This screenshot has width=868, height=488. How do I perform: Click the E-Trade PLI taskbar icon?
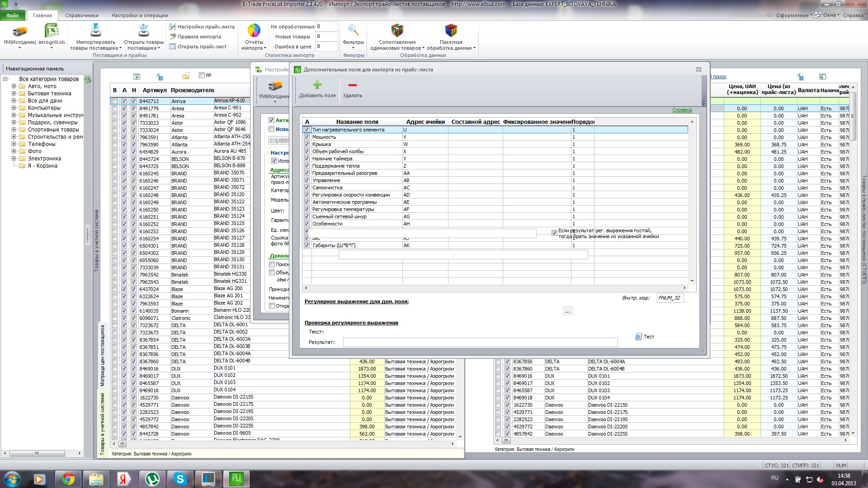[x=236, y=479]
